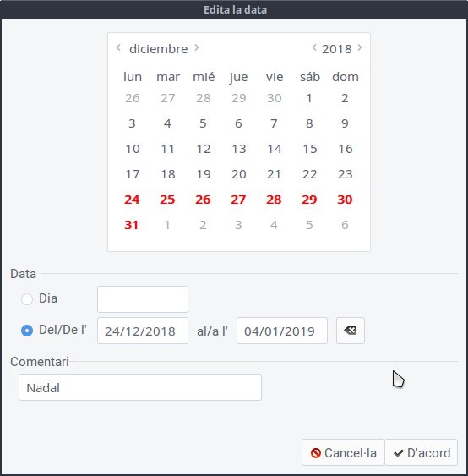Screen dimensions: 468x476
Task: Clear the date range with the backspace icon
Action: 351,331
